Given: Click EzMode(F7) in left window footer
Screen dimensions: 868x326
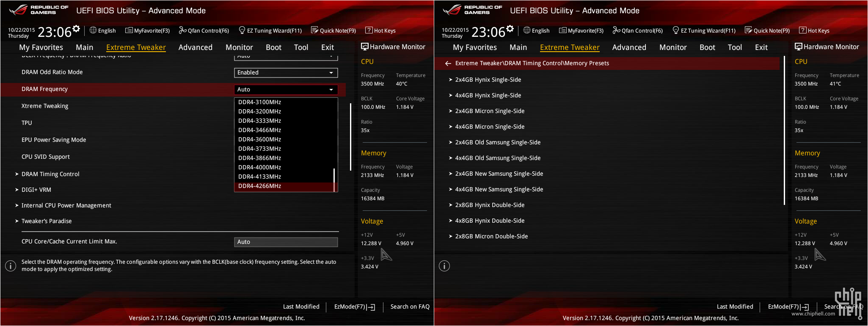Looking at the screenshot, I should tap(355, 307).
